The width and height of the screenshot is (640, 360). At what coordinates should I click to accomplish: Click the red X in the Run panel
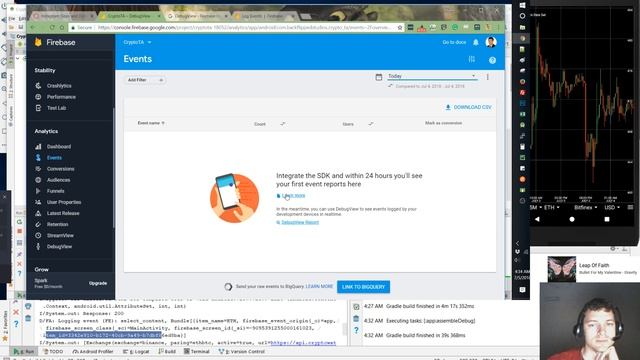point(16,312)
